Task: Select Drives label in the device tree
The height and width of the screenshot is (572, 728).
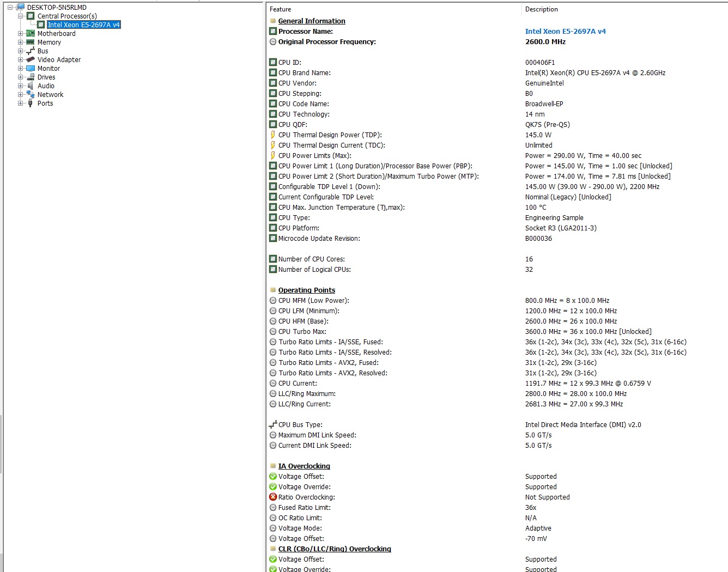Action: click(46, 77)
